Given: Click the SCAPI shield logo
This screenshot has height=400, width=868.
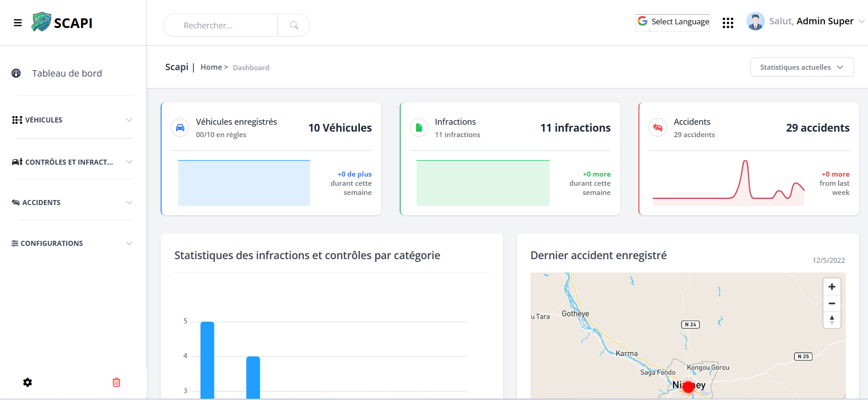Looking at the screenshot, I should [x=41, y=22].
